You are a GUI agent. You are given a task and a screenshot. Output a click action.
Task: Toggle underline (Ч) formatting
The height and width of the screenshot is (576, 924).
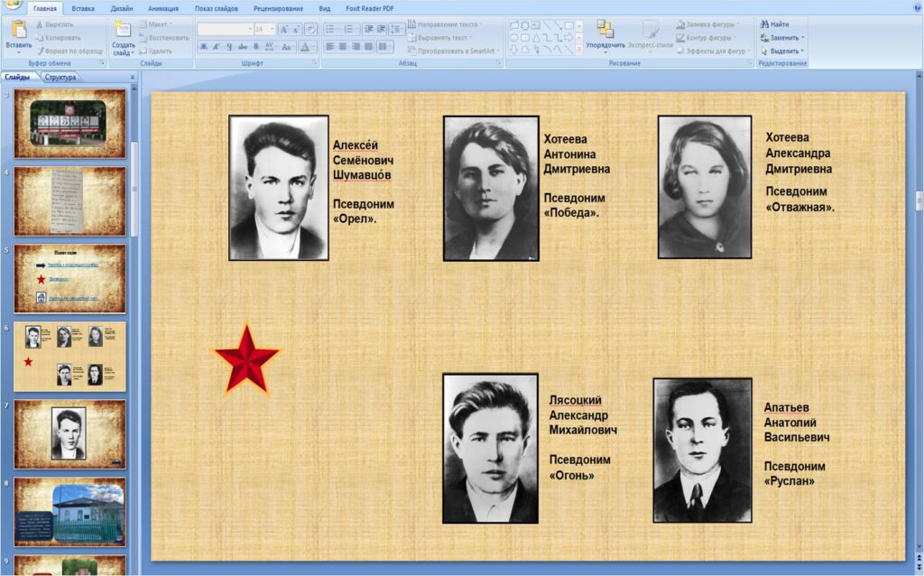(x=229, y=46)
